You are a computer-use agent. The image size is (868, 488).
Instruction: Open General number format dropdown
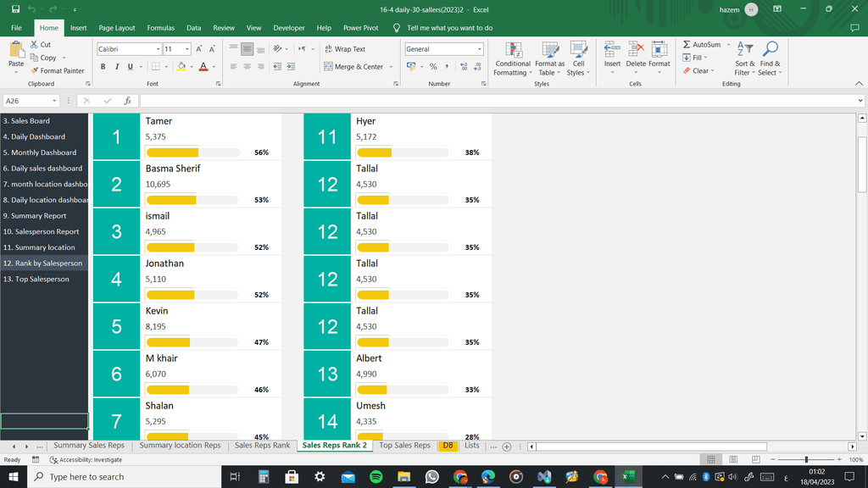point(480,49)
